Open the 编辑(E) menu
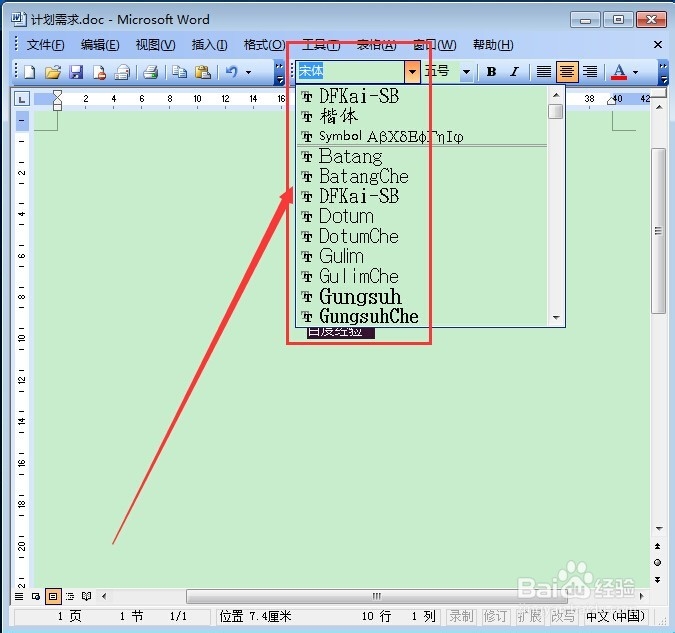This screenshot has width=675, height=633. click(100, 45)
